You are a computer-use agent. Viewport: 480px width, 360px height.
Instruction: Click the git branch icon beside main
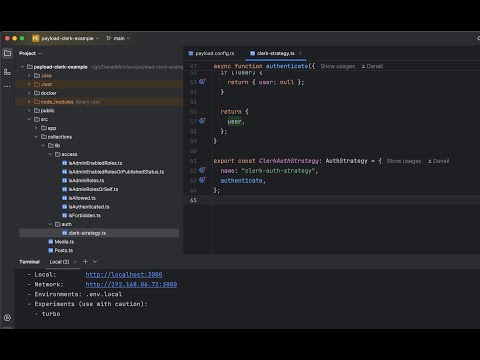tap(108, 39)
